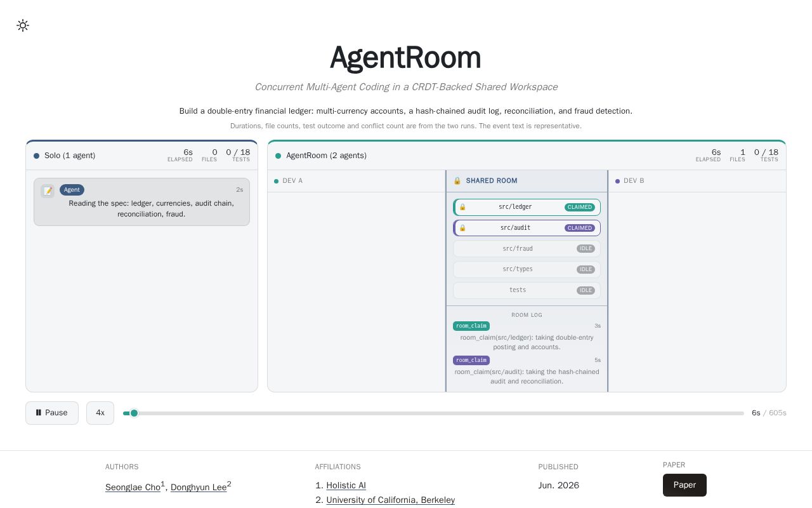The height and width of the screenshot is (508, 812).
Task: Select the src/audit claimed row
Action: click(x=527, y=228)
